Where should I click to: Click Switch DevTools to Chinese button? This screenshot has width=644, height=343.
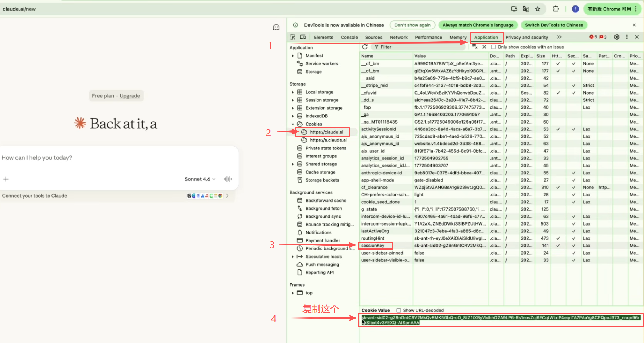pos(554,25)
